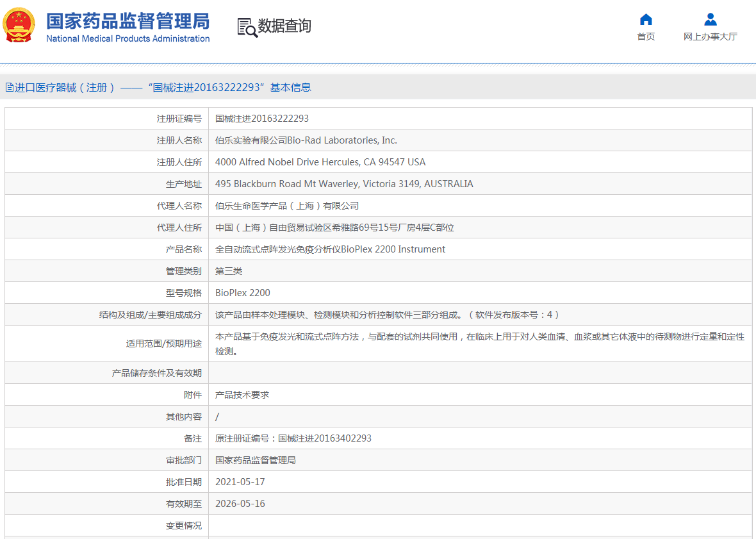The height and width of the screenshot is (539, 756).
Task: Select the 第三类 management category value
Action: [229, 271]
